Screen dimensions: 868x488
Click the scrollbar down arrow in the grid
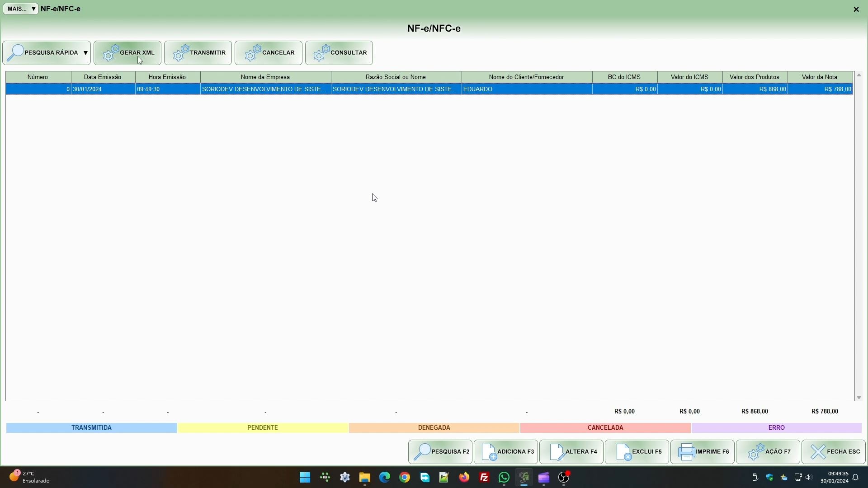[x=859, y=398]
